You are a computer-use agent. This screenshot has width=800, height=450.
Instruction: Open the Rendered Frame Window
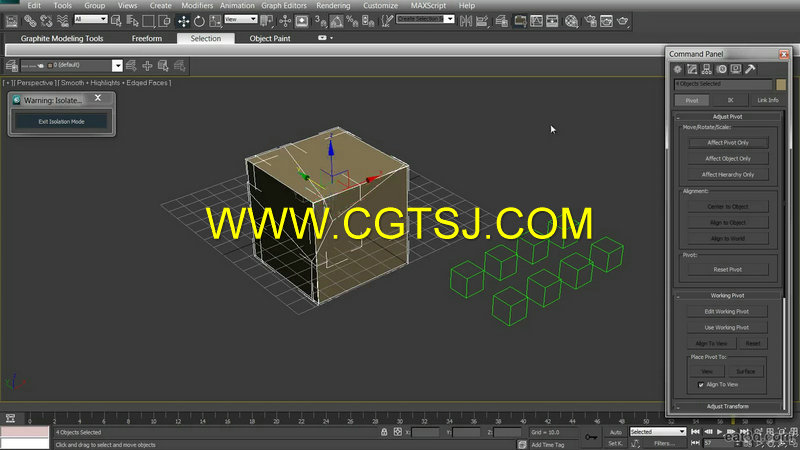[x=606, y=21]
